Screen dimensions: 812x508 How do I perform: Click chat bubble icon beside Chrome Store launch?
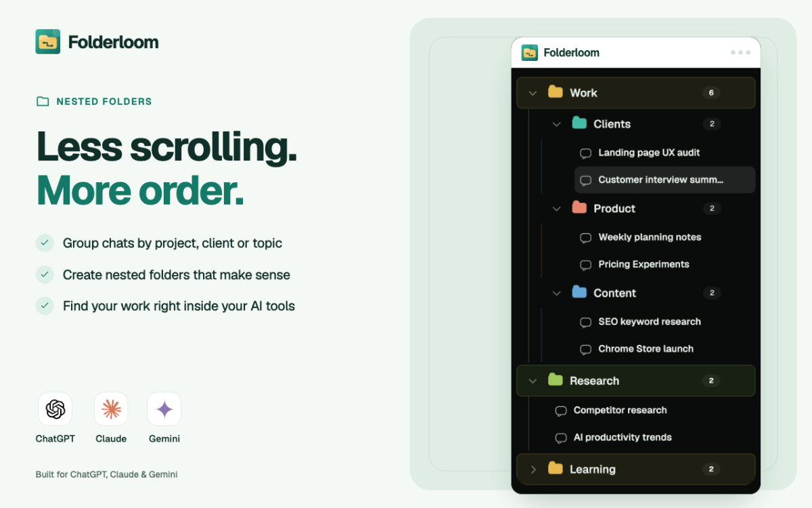(x=586, y=350)
